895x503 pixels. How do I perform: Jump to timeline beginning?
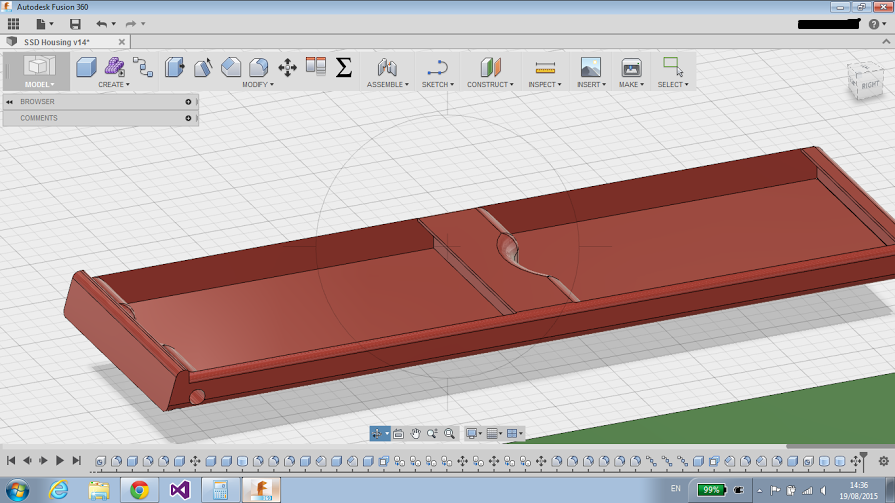[11, 460]
